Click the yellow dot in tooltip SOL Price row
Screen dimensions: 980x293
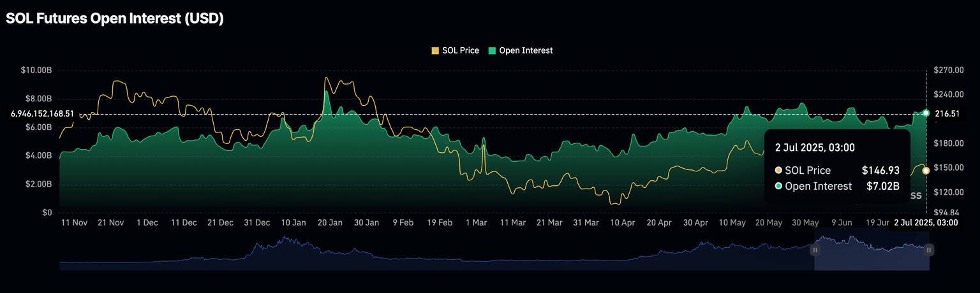(x=778, y=170)
